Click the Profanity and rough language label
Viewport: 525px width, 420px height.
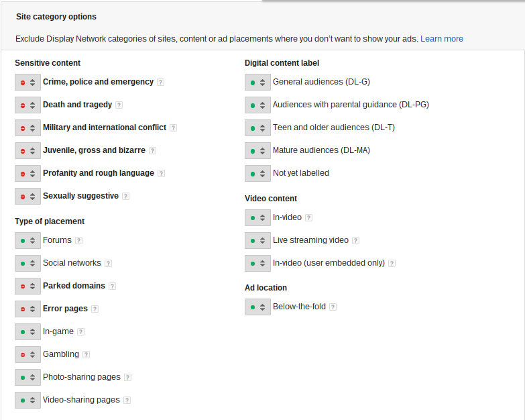point(99,173)
